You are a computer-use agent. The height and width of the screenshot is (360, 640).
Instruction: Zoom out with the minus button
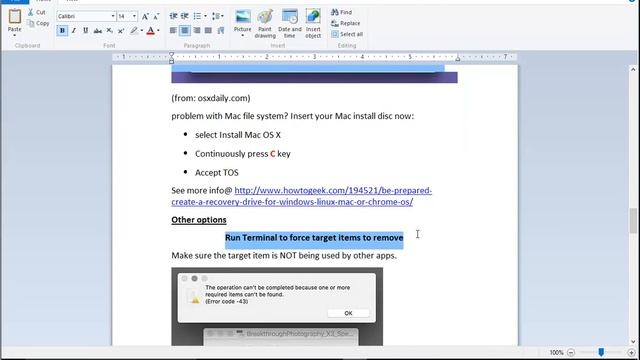pyautogui.click(x=571, y=352)
